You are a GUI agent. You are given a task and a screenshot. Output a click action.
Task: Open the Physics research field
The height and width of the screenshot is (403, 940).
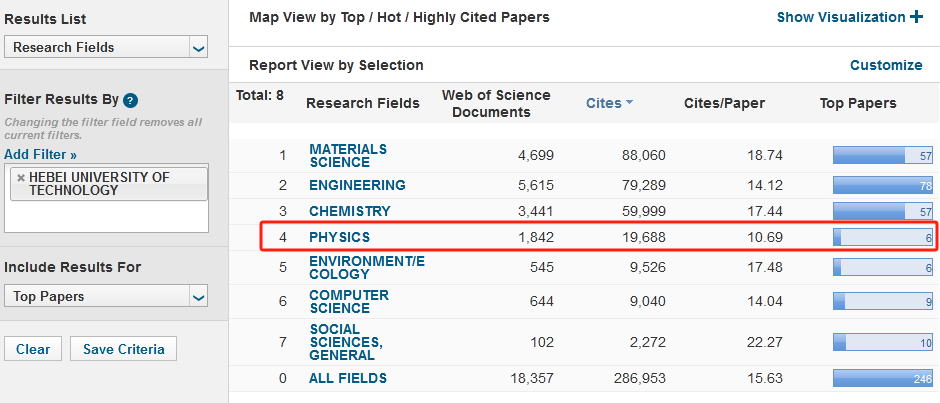click(x=339, y=237)
